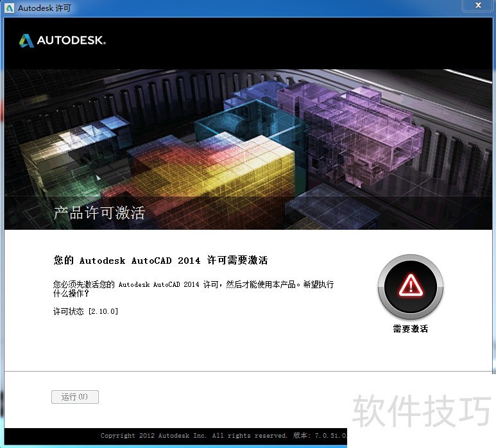
Task: Click the Autodesk title bar app icon
Action: coord(10,8)
